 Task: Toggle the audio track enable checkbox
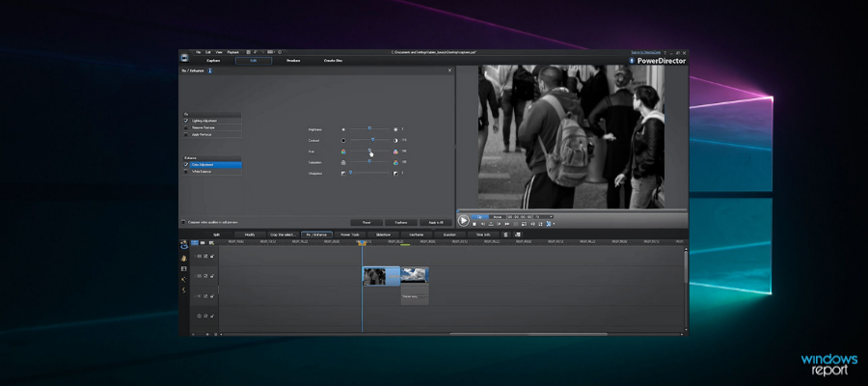tap(205, 295)
